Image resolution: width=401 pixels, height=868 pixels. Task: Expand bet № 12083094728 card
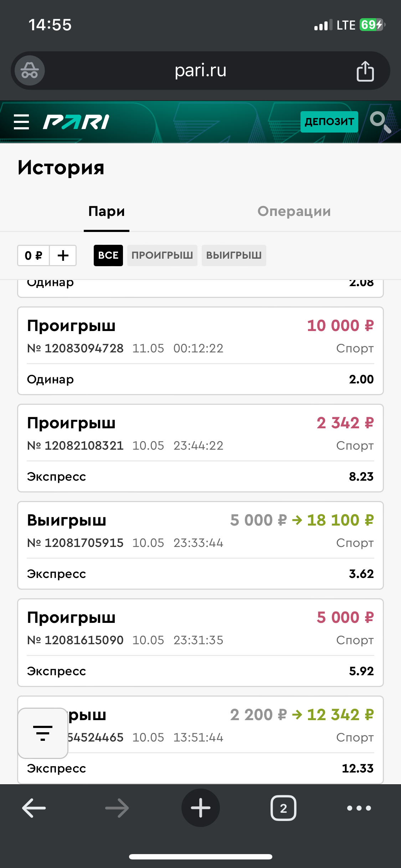200,351
